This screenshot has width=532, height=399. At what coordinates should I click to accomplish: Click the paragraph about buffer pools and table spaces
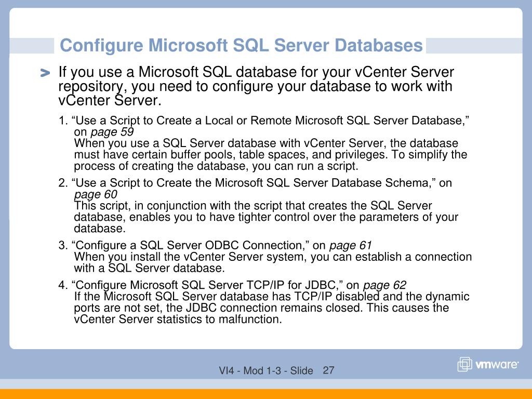(270, 155)
